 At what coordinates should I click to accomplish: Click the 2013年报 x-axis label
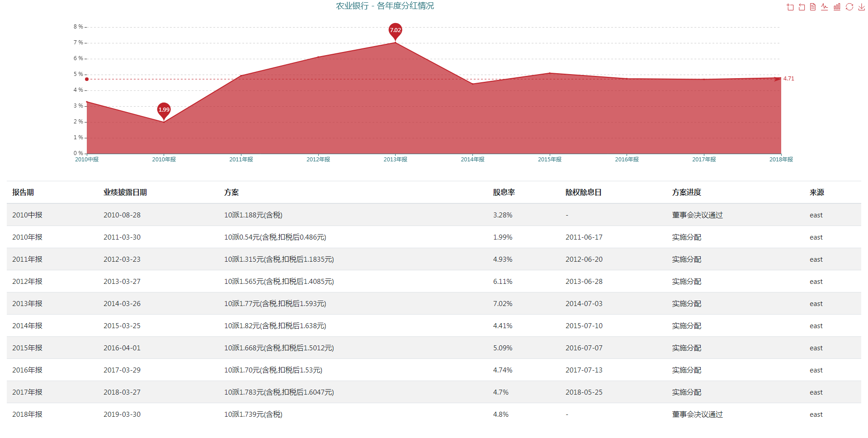click(396, 160)
